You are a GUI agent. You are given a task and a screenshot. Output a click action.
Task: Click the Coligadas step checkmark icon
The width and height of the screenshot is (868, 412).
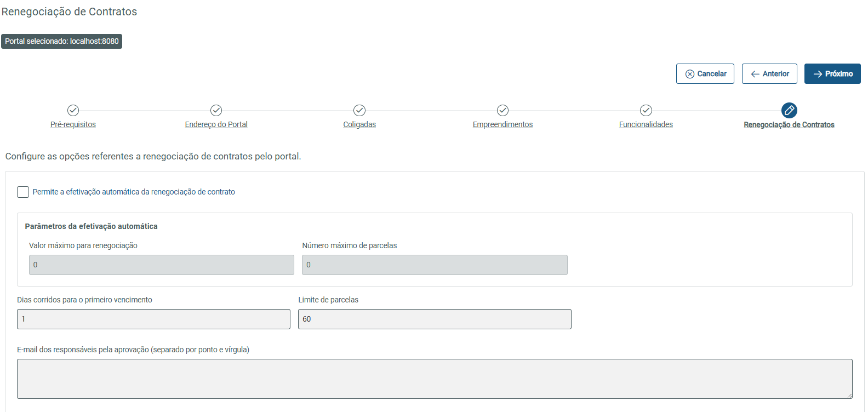click(359, 110)
